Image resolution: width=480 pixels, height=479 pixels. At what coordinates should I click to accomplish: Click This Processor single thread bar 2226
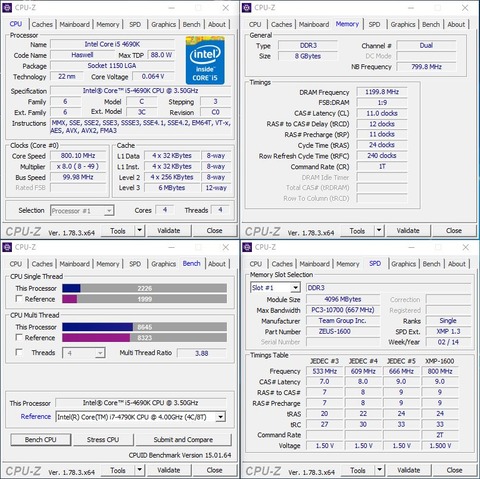click(x=145, y=288)
